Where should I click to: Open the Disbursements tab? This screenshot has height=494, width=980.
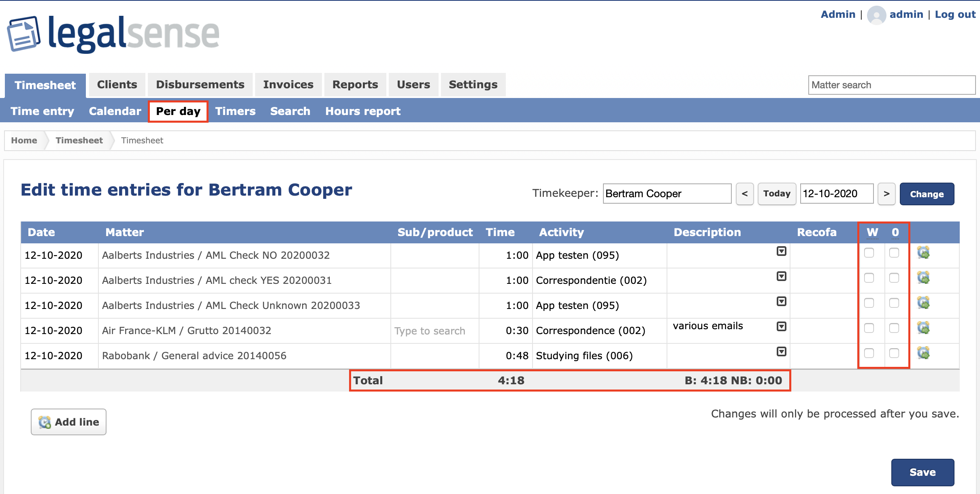(200, 85)
